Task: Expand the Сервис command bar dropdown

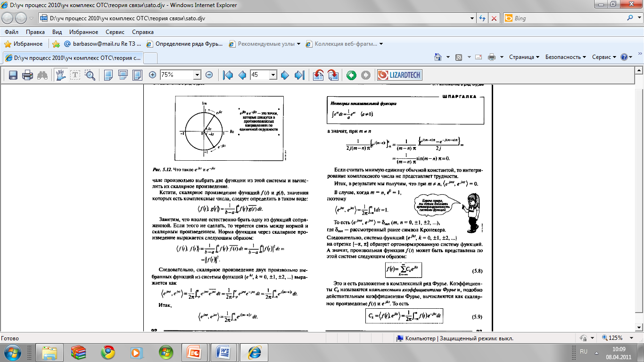Action: pos(604,57)
